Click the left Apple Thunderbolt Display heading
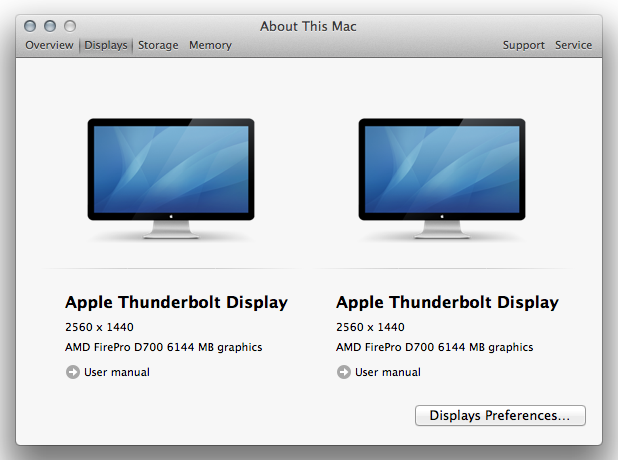 click(x=176, y=303)
